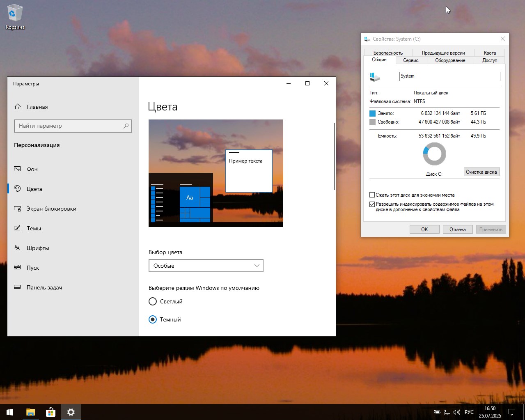This screenshot has width=525, height=420.
Task: Expand the color choice dropdown
Action: (x=206, y=266)
